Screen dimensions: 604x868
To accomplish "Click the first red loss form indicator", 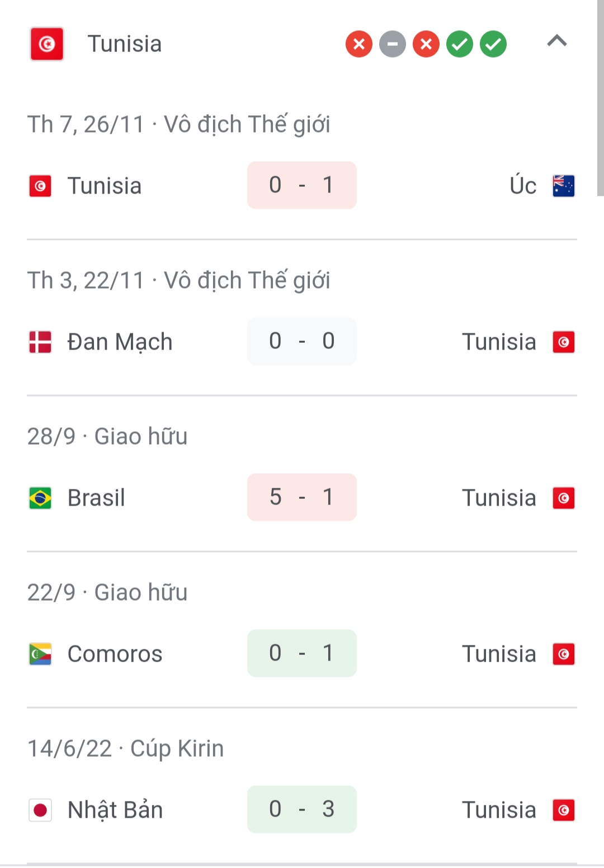I will (x=359, y=44).
